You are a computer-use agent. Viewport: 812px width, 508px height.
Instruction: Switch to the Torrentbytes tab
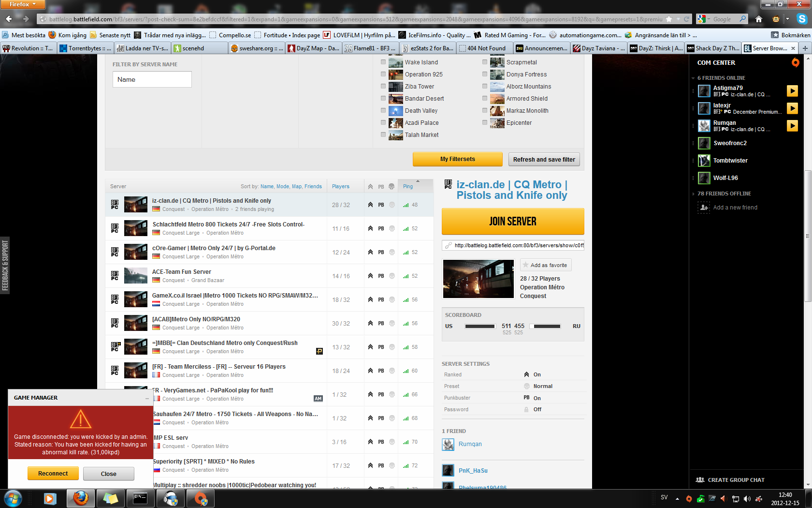click(86, 48)
